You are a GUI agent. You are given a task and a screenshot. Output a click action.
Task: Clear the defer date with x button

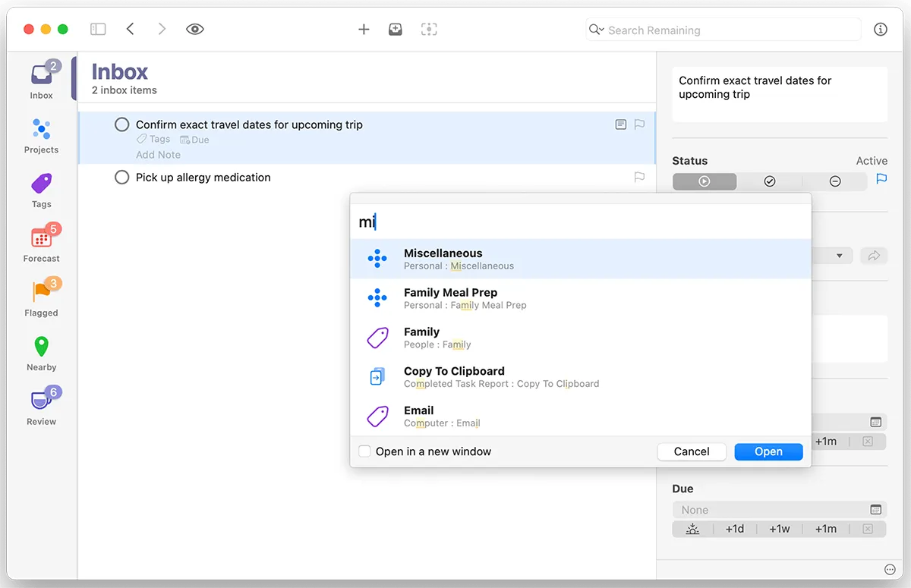(x=868, y=441)
